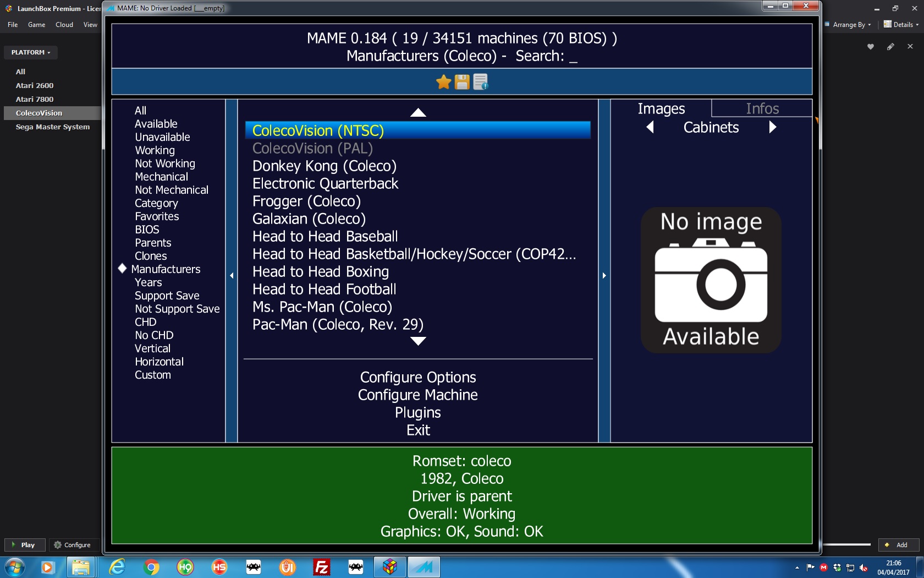Screen dimensions: 924x578
Task: Click the Configure button in LaunchBox
Action: tap(73, 545)
